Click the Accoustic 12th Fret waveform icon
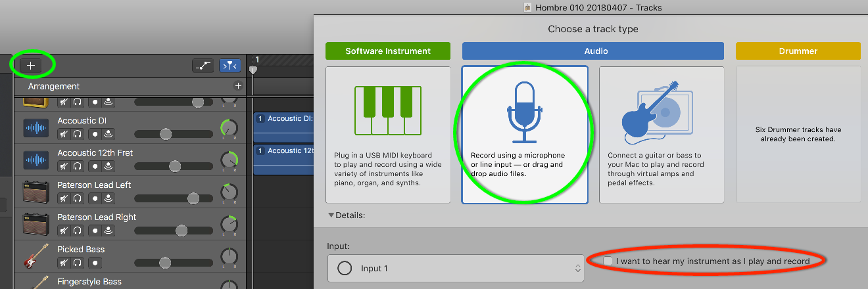This screenshot has height=289, width=868. tap(36, 160)
